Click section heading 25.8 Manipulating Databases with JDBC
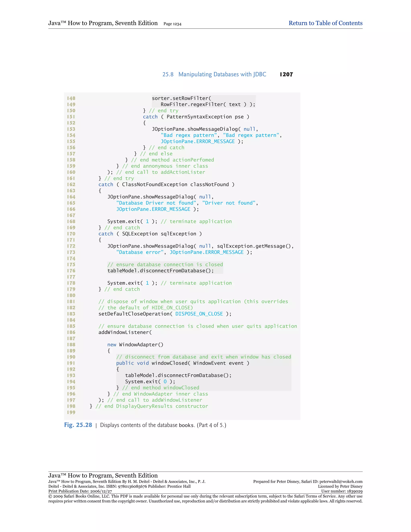411x532 pixels. [x=214, y=74]
